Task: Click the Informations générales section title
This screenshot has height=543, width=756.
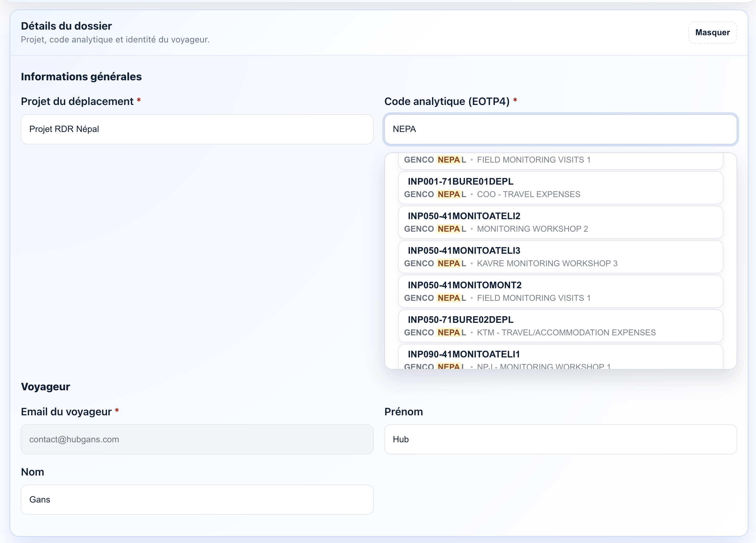Action: click(81, 77)
